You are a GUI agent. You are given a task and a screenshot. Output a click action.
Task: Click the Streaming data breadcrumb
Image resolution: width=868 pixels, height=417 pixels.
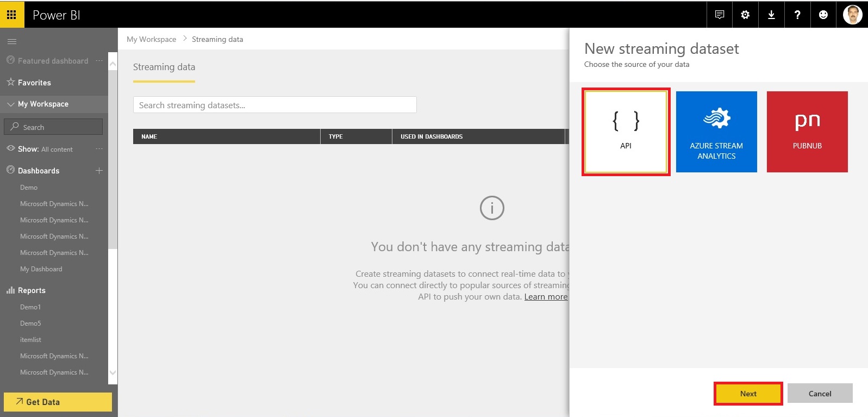coord(217,39)
